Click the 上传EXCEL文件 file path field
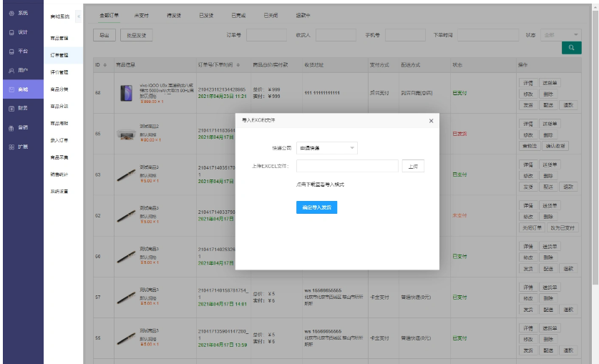This screenshot has height=364, width=599. point(347,166)
